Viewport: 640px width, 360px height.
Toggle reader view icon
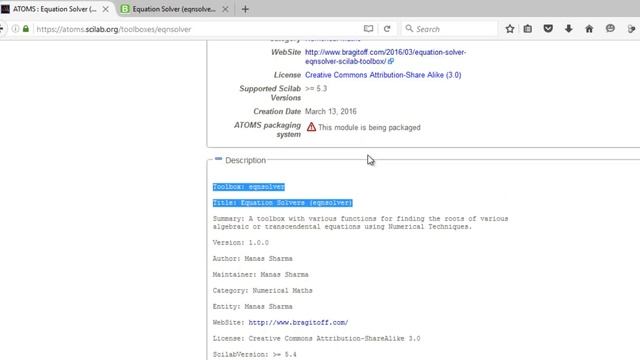point(368,29)
